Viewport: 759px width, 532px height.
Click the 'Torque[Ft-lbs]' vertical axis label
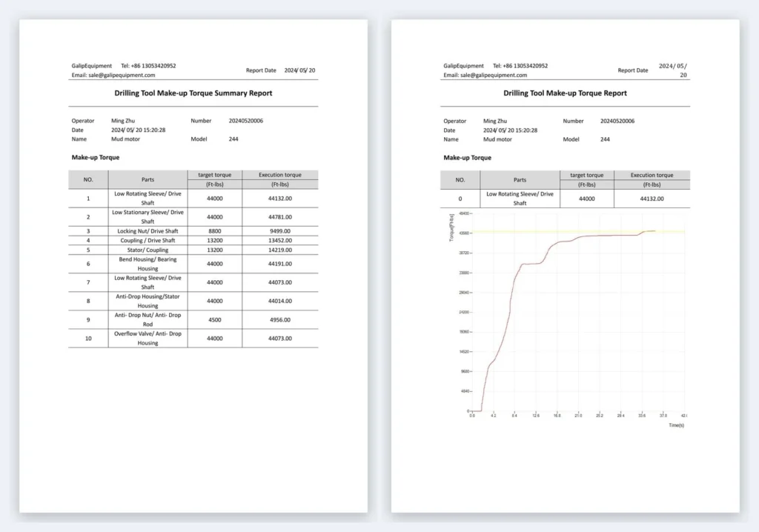(x=451, y=227)
